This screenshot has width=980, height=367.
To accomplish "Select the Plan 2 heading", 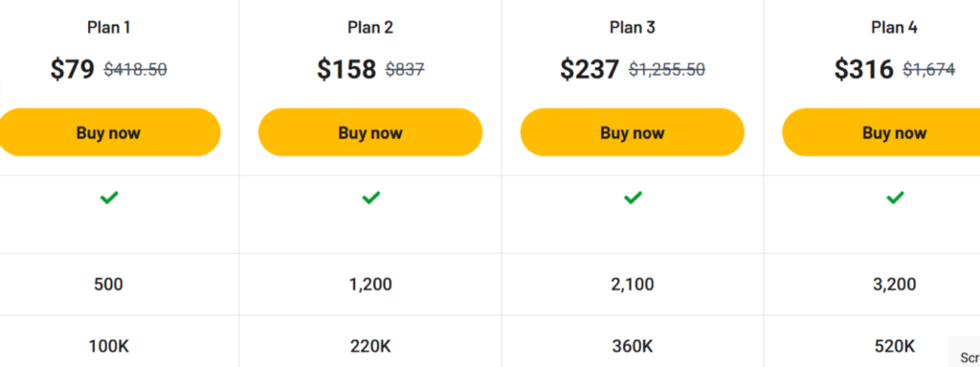I will pos(370,28).
